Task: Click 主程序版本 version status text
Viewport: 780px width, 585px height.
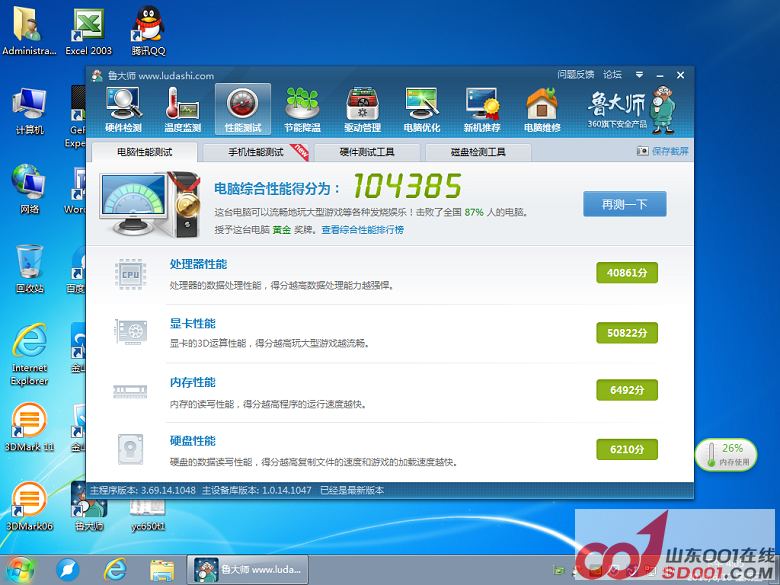Action: tap(143, 490)
